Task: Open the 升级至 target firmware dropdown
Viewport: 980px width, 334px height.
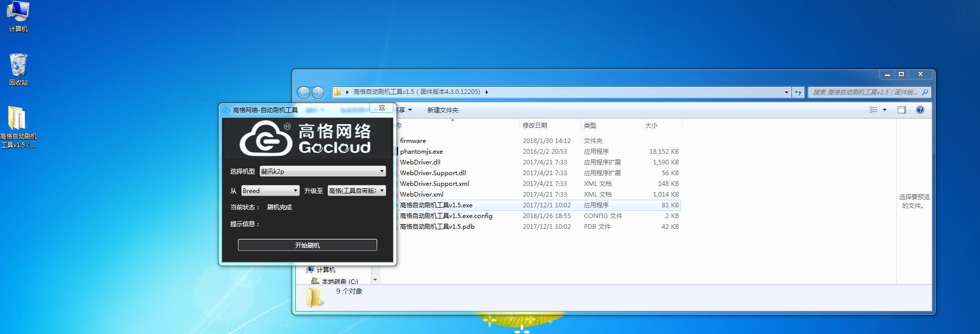Action: click(357, 190)
